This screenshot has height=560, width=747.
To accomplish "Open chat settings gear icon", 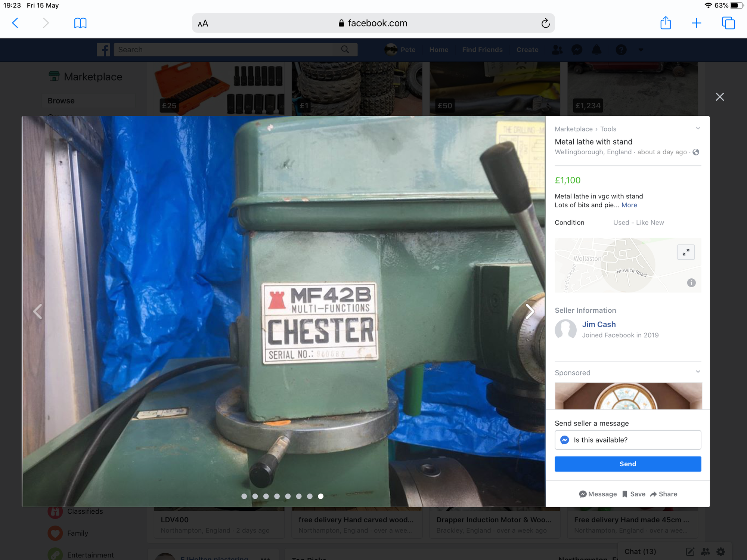I will [x=721, y=552].
